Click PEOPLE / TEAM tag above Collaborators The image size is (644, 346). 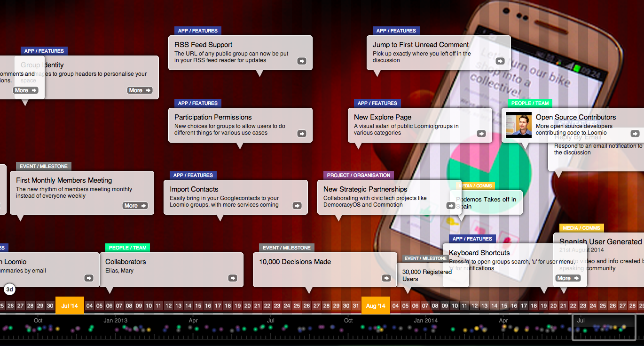pos(128,248)
